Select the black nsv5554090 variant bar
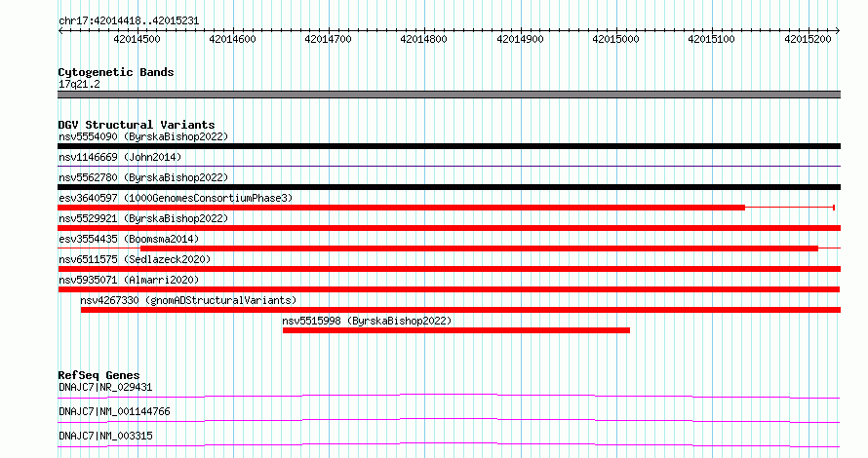The height and width of the screenshot is (458, 868). pyautogui.click(x=449, y=146)
